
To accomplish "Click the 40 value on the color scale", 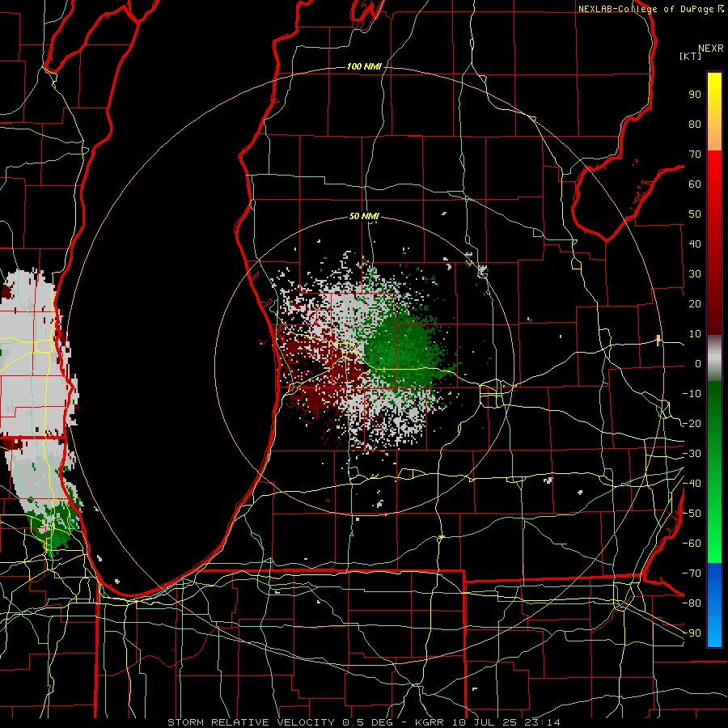I will coord(695,244).
